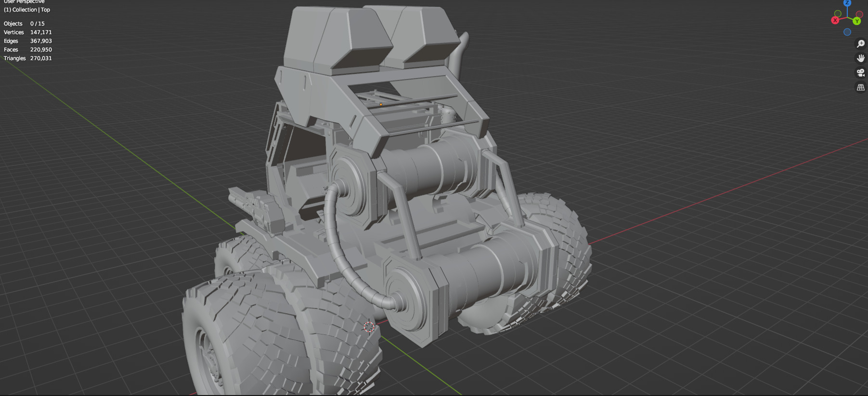Click the 'Objects 0 / 15' statistic
868x396 pixels.
[x=24, y=24]
